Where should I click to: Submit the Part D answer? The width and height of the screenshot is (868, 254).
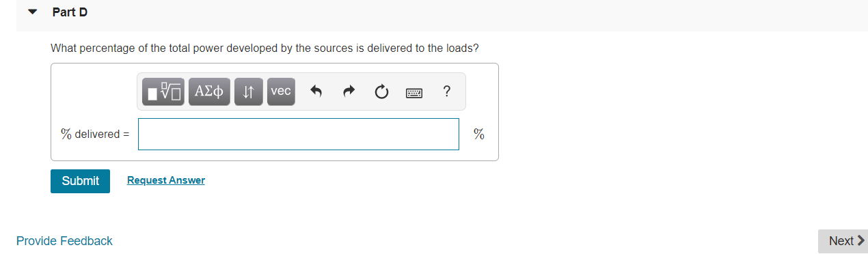tap(80, 181)
